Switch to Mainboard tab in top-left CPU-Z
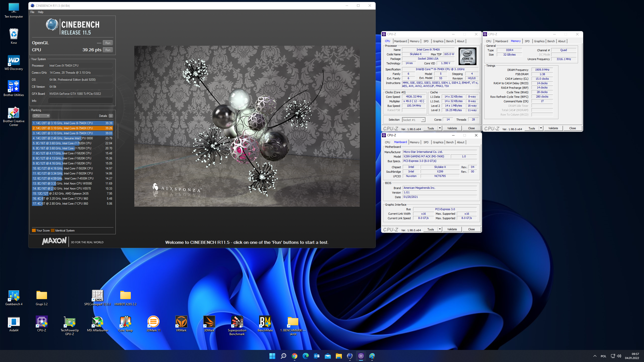Image resolution: width=644 pixels, height=362 pixels. (x=400, y=41)
